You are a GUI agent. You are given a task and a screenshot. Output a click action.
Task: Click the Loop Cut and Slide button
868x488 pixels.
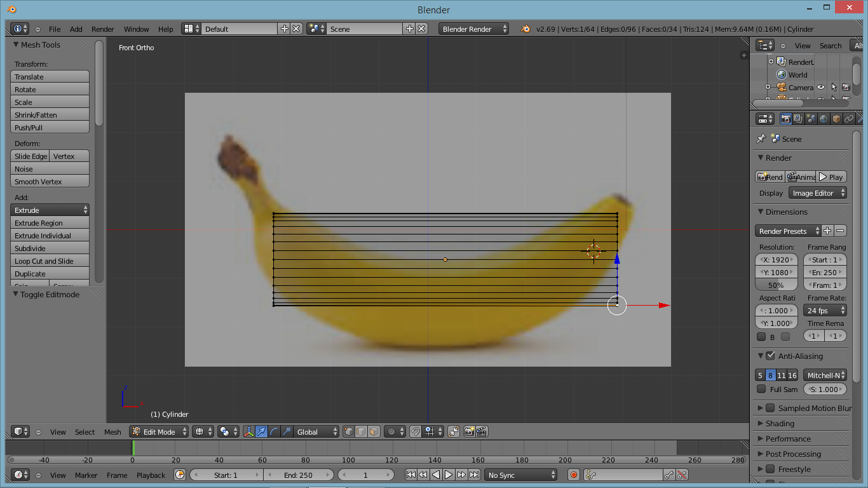point(50,261)
